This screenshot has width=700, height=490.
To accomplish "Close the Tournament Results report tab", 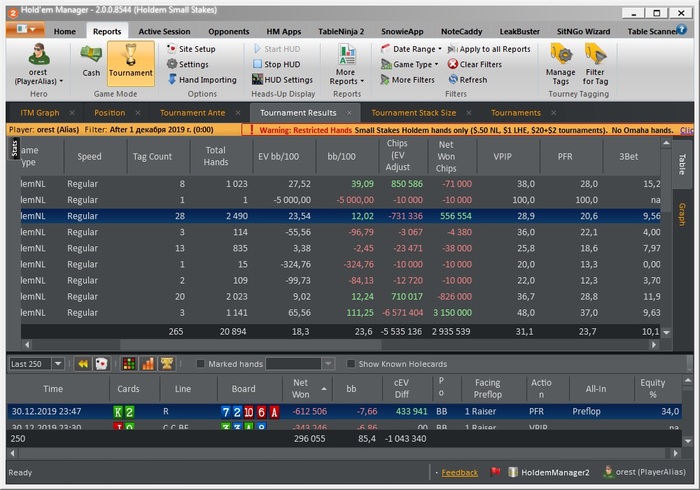I will (349, 113).
